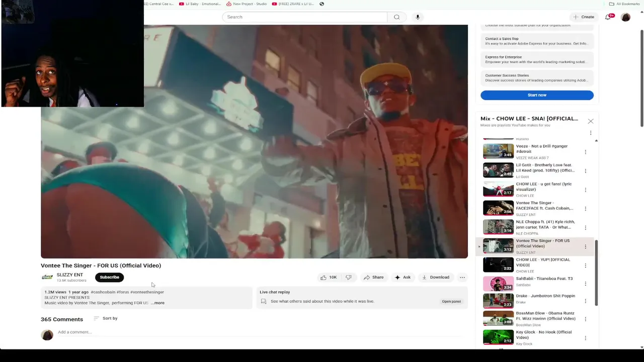The image size is (644, 362).
Task: Download the video
Action: pos(436,277)
